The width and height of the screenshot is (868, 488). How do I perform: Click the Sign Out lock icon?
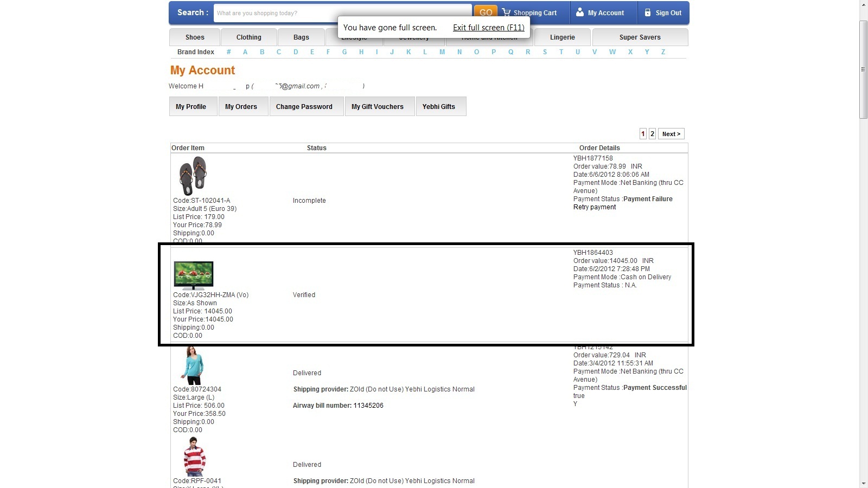pos(647,12)
